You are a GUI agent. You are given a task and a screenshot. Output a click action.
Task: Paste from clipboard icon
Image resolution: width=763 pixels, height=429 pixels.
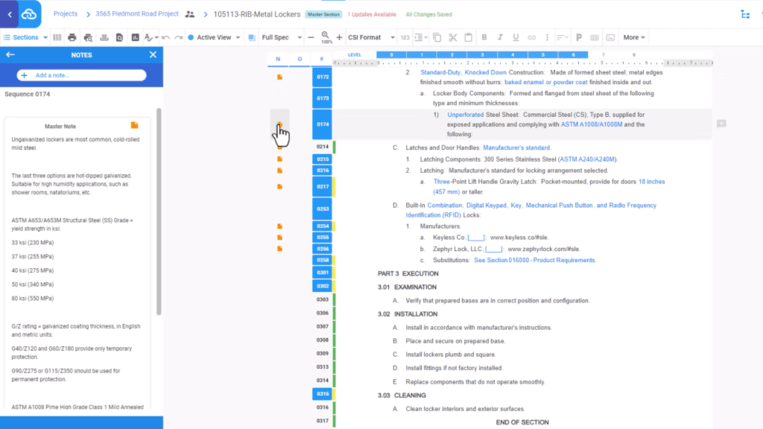[468, 37]
